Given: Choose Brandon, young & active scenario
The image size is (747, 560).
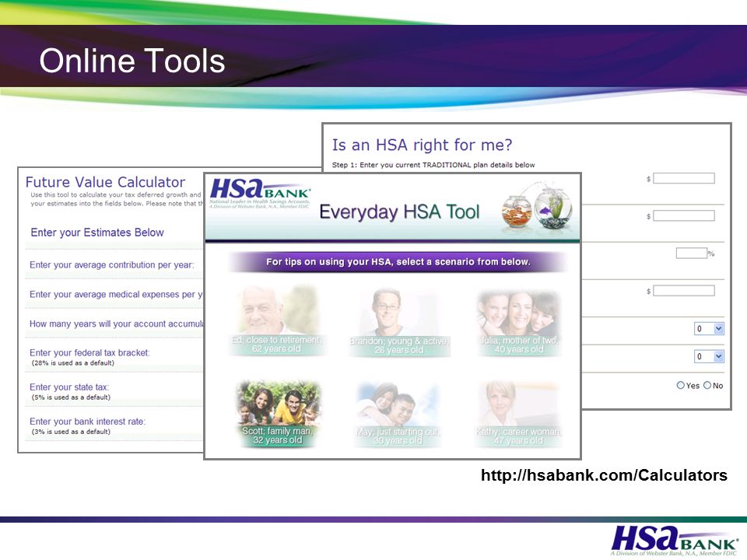Looking at the screenshot, I should (x=399, y=321).
